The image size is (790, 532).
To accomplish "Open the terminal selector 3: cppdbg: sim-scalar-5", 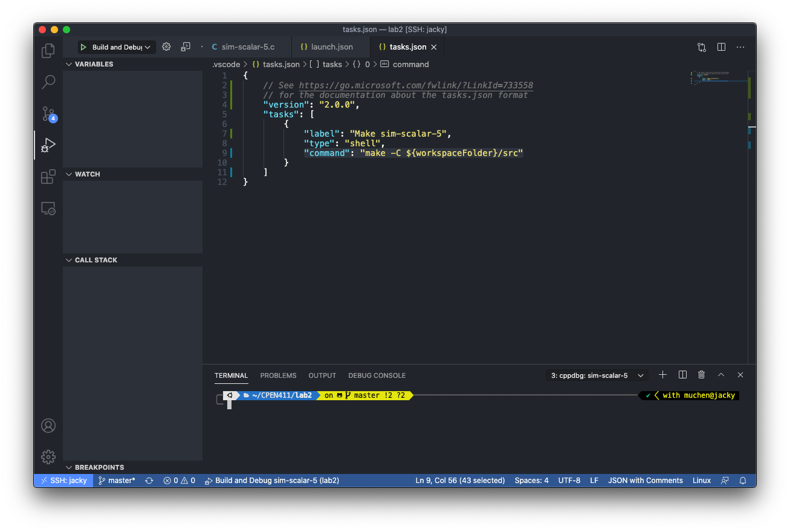I will coord(597,375).
